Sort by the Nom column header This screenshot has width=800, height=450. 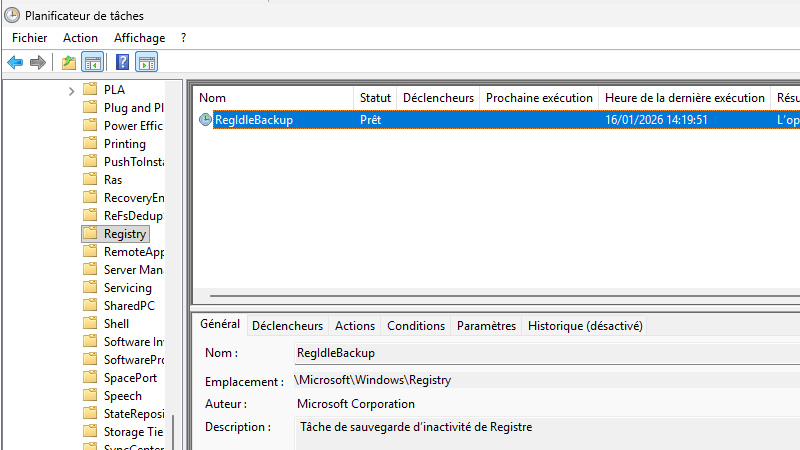pos(273,98)
